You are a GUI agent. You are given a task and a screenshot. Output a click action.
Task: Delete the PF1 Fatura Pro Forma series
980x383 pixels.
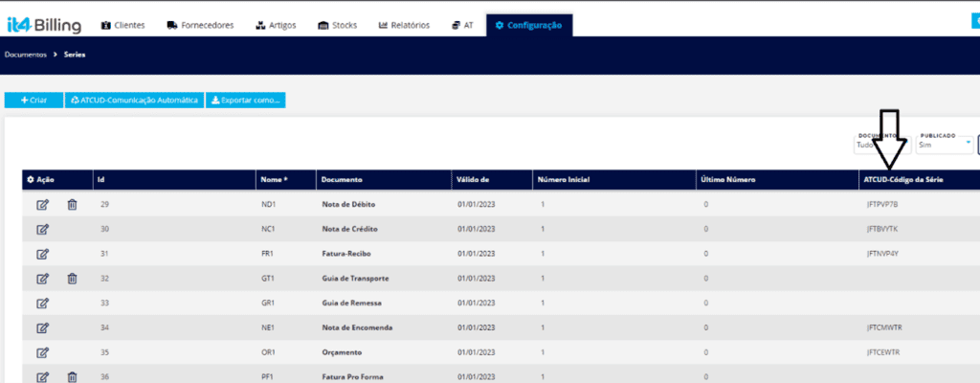(72, 376)
